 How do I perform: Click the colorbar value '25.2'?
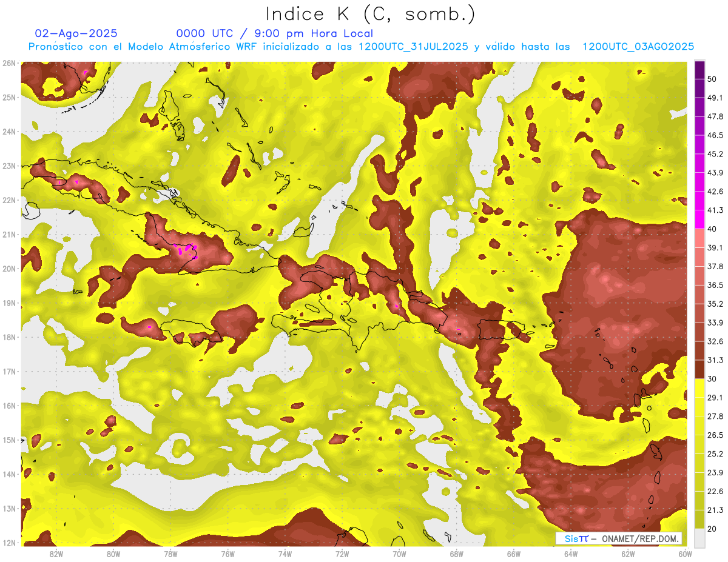click(x=715, y=454)
